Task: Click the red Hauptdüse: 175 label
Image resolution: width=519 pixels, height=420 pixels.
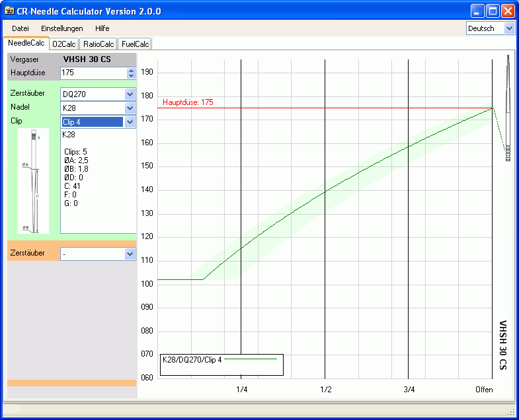Action: [x=188, y=102]
